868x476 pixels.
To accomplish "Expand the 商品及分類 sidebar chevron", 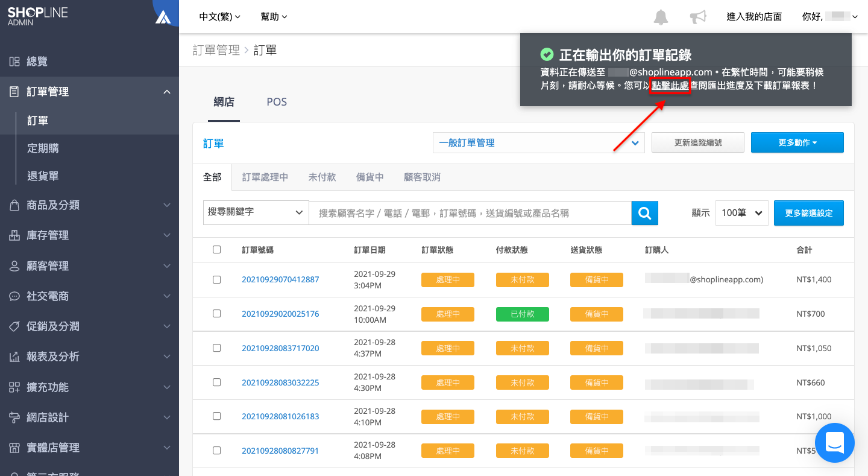I will click(x=167, y=205).
